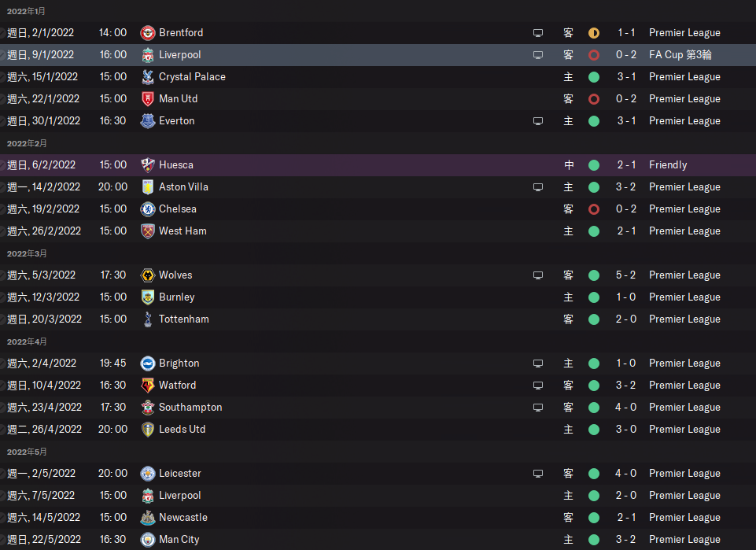Click the Friendly competition label for Huesca
The height and width of the screenshot is (550, 756).
[x=668, y=165]
